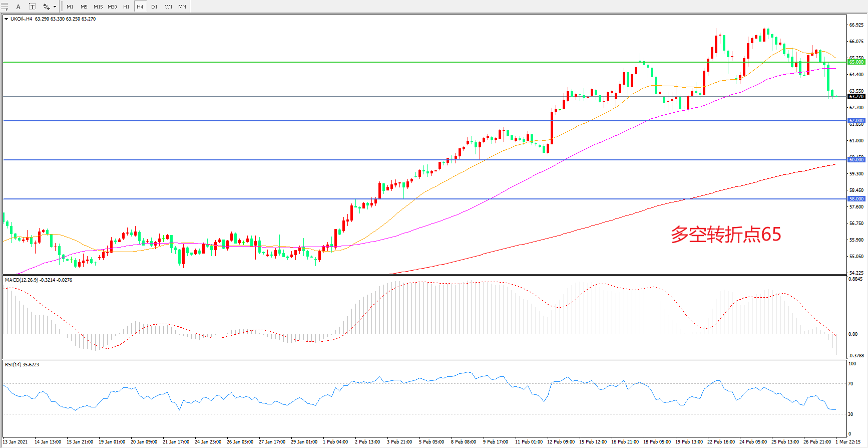This screenshot has width=868, height=448.
Task: Expand the UKOil chart symbol triangle
Action: coord(6,19)
